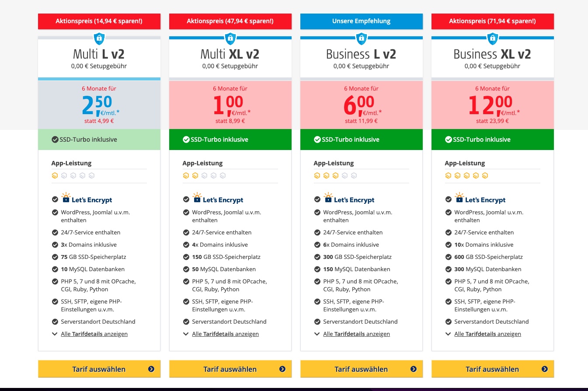
Task: Click the green SSD-Turbo inklusive bar in Business XL v2
Action: (x=493, y=140)
